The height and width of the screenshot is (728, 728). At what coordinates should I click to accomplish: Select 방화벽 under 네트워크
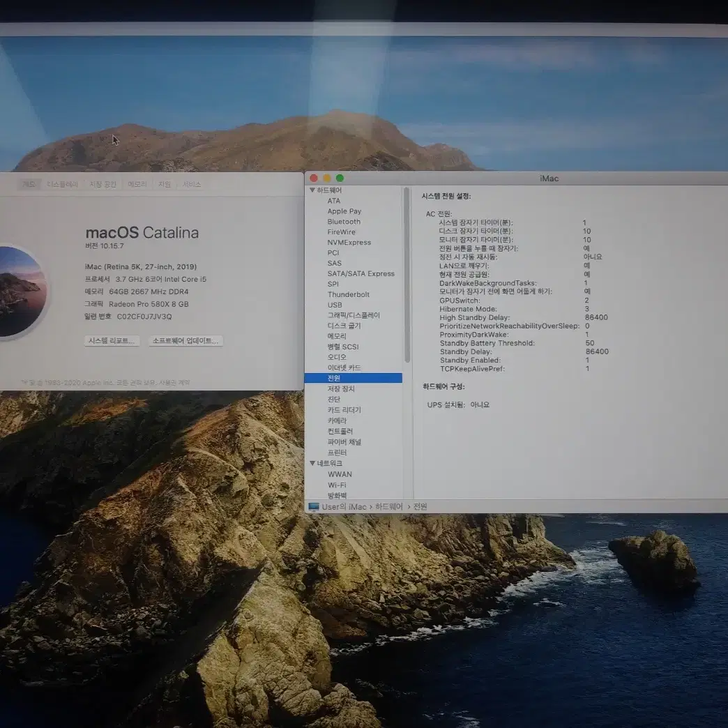(337, 495)
